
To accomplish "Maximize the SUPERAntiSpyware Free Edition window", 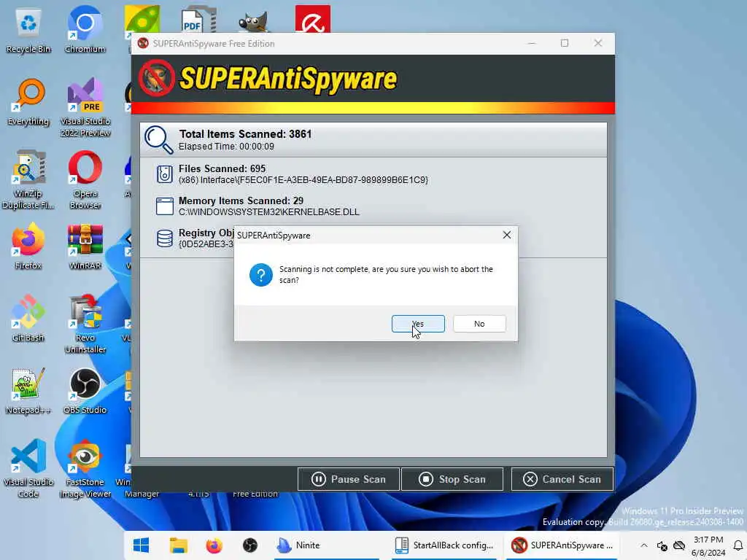I will [565, 43].
